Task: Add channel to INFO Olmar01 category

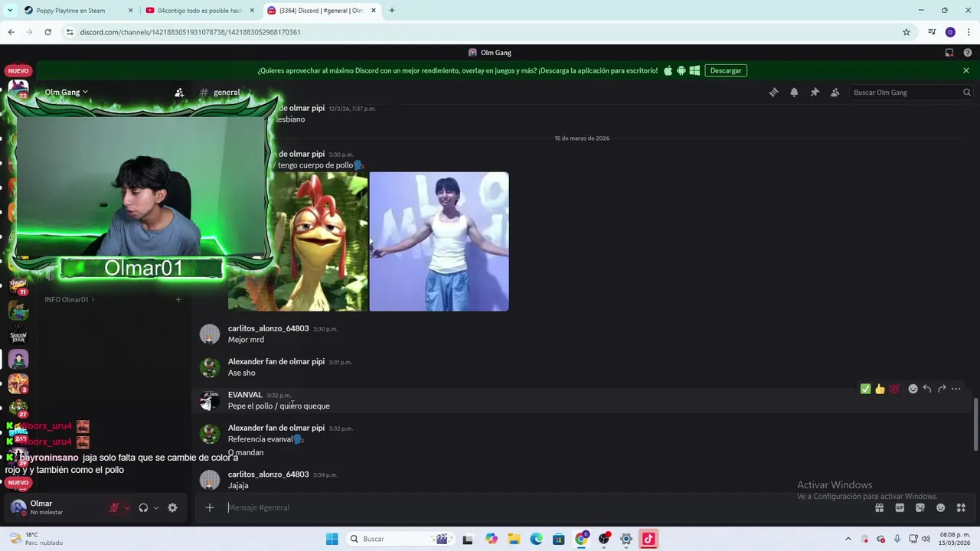Action: [178, 299]
